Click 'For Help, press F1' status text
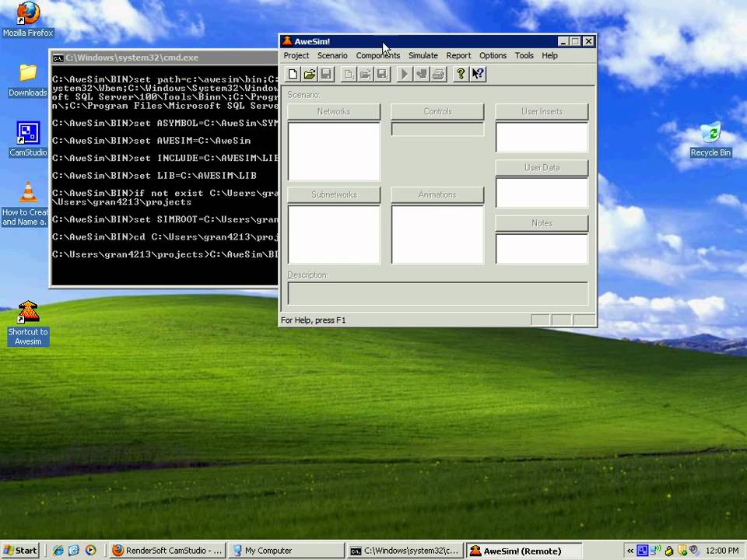This screenshot has width=747, height=560. [x=314, y=320]
